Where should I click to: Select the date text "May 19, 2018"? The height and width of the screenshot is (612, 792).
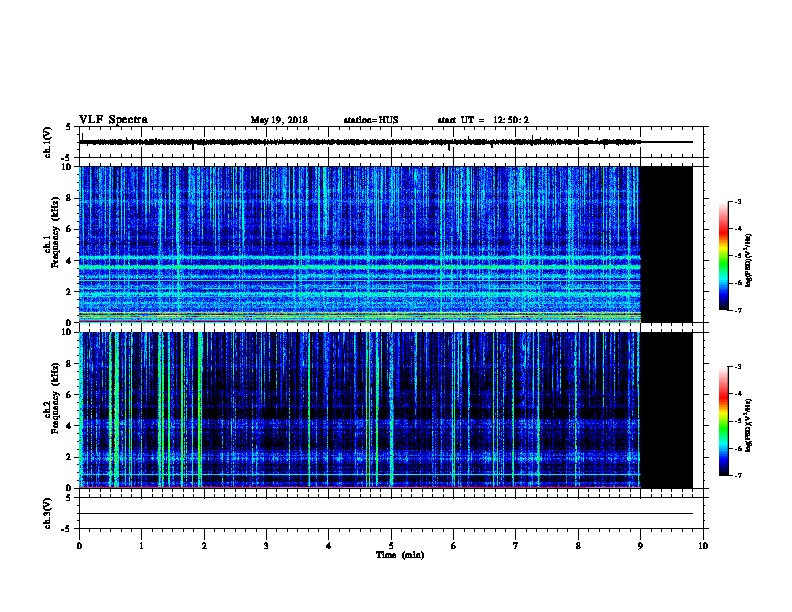[279, 120]
